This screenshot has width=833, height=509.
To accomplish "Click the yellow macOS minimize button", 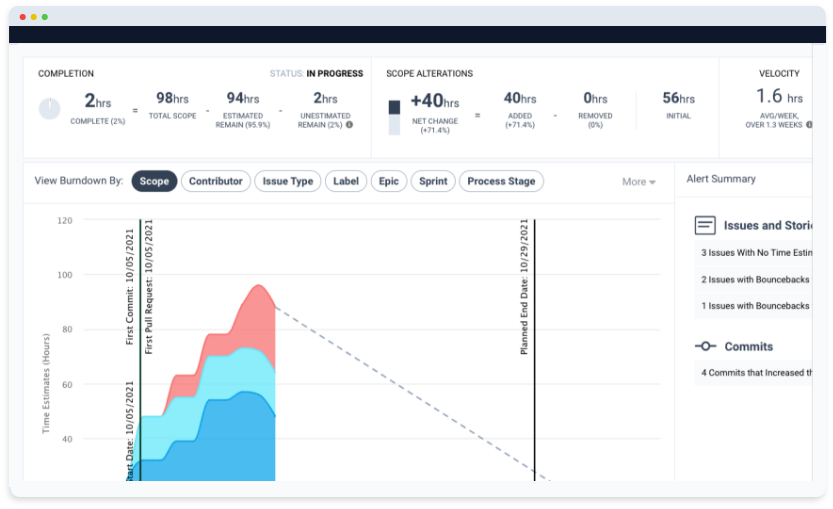I will tap(33, 17).
